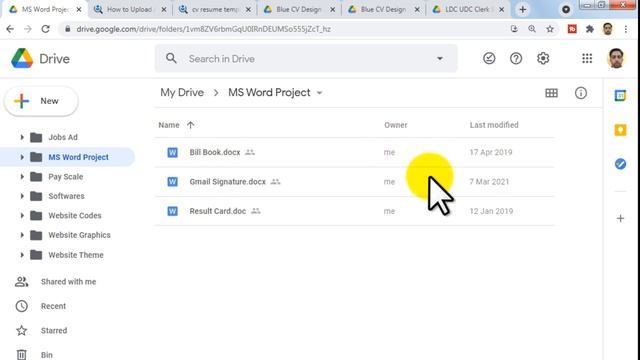Get add-ons plus icon in side panel
Screen dimensions: 640x360
click(620, 218)
